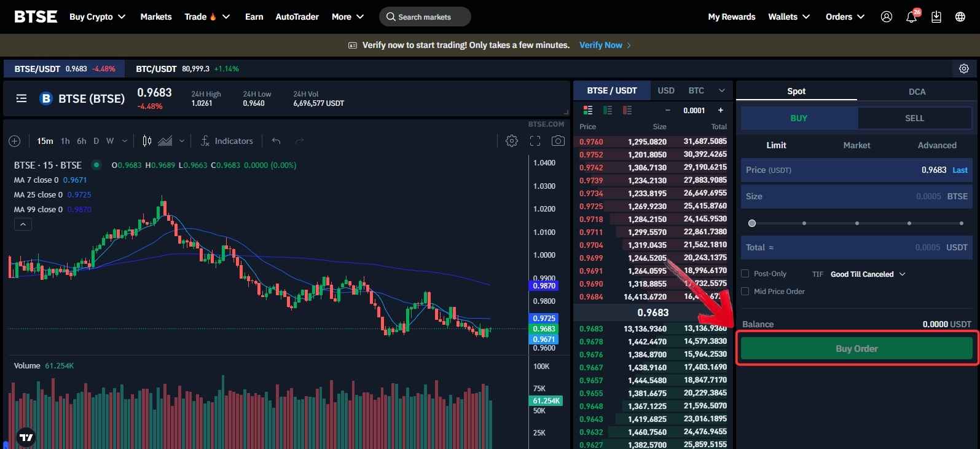Take chart snapshot with camera icon
This screenshot has width=980, height=449.
point(558,141)
